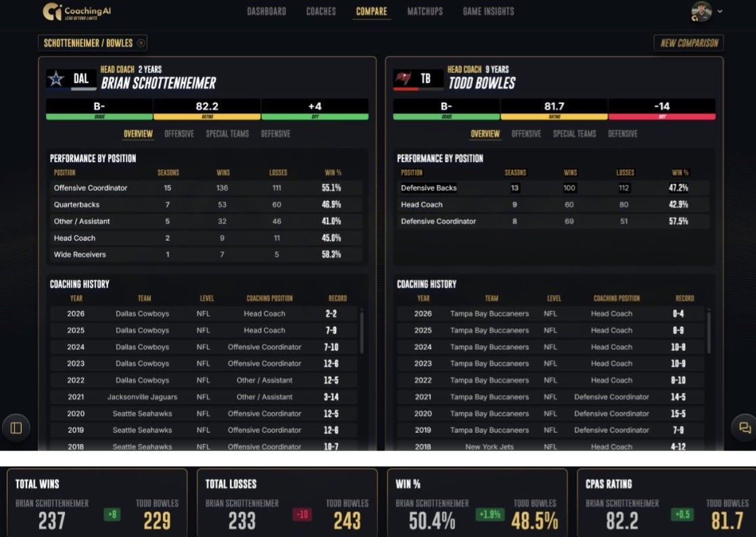This screenshot has width=756, height=537.
Task: Select the 2018 New York Jets row
Action: 552,446
